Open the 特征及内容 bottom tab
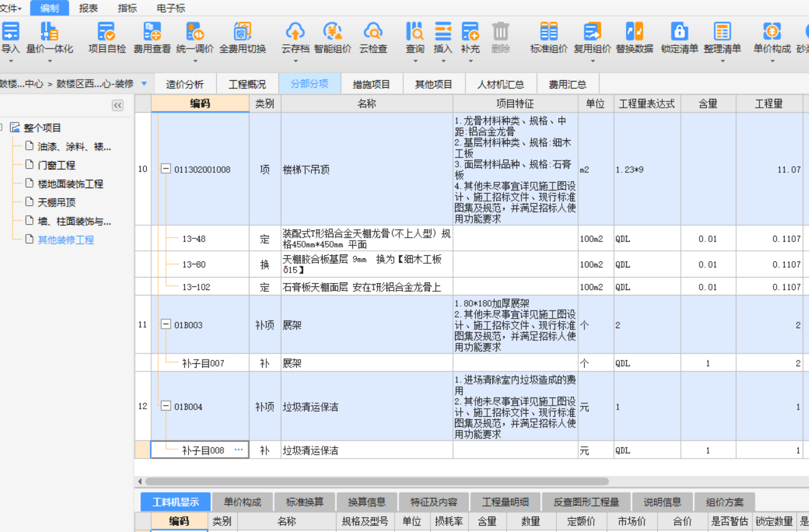This screenshot has width=809, height=532. tap(434, 502)
